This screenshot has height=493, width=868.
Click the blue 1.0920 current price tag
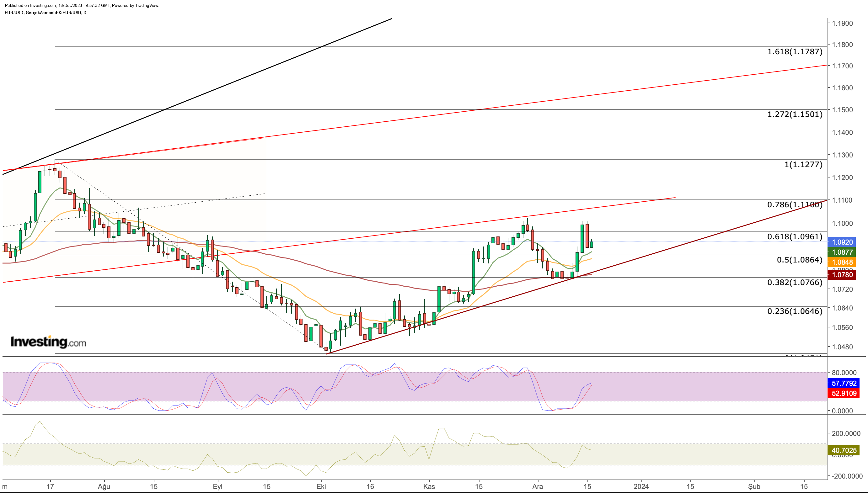[x=842, y=242]
